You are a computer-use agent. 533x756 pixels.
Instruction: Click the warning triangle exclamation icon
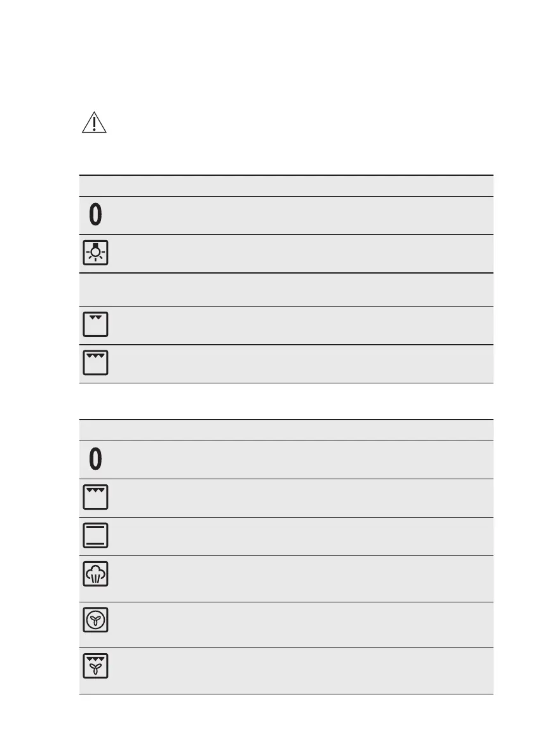(94, 123)
